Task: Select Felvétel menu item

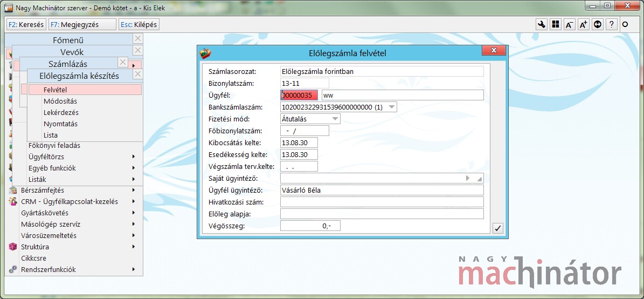Action: [85, 89]
